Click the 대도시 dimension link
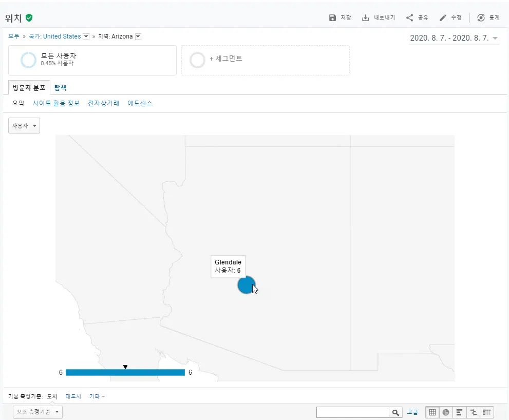Viewport: 509px width, 420px height. pyautogui.click(x=73, y=396)
